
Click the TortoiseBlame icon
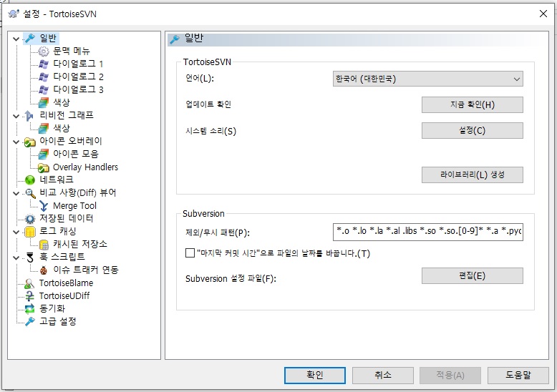30,283
